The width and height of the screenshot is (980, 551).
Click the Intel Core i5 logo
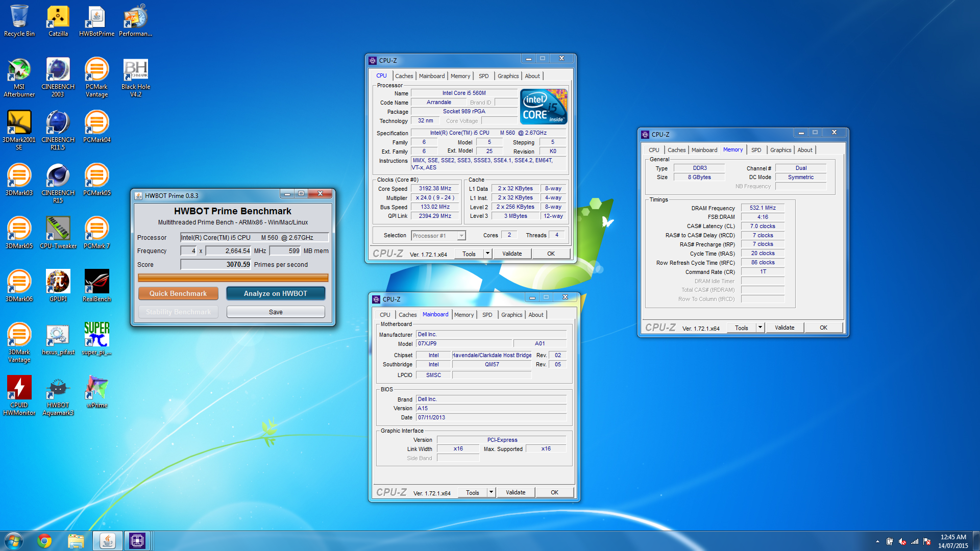pos(544,107)
